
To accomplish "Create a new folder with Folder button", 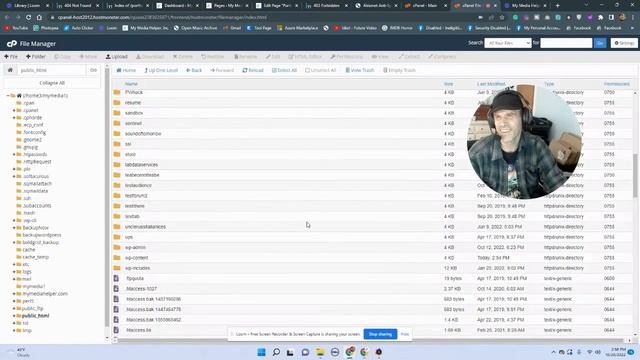I will point(36,57).
